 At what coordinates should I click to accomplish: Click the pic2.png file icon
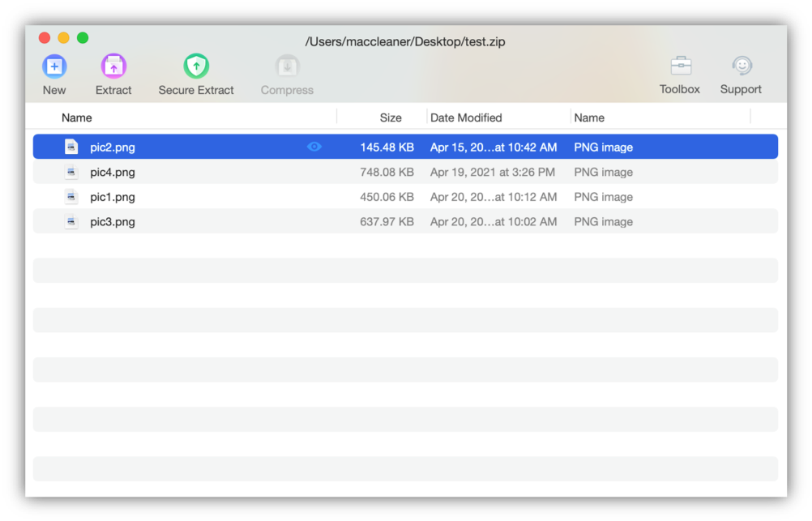click(72, 147)
